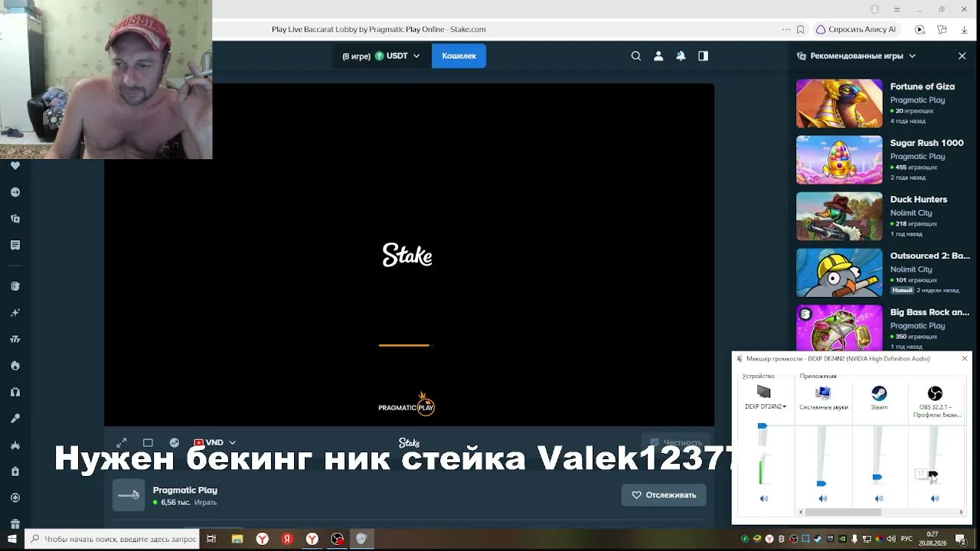Open the Stake search icon
980x551 pixels.
coord(636,56)
